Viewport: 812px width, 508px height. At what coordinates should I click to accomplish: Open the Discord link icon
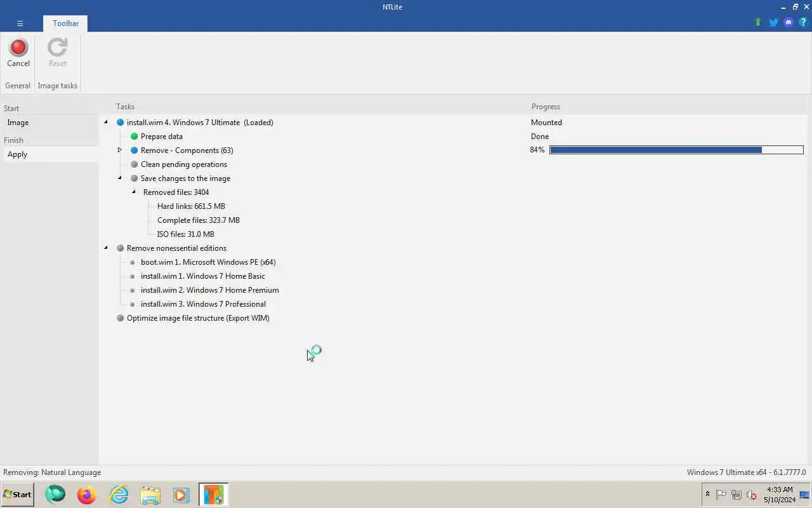[x=789, y=22]
